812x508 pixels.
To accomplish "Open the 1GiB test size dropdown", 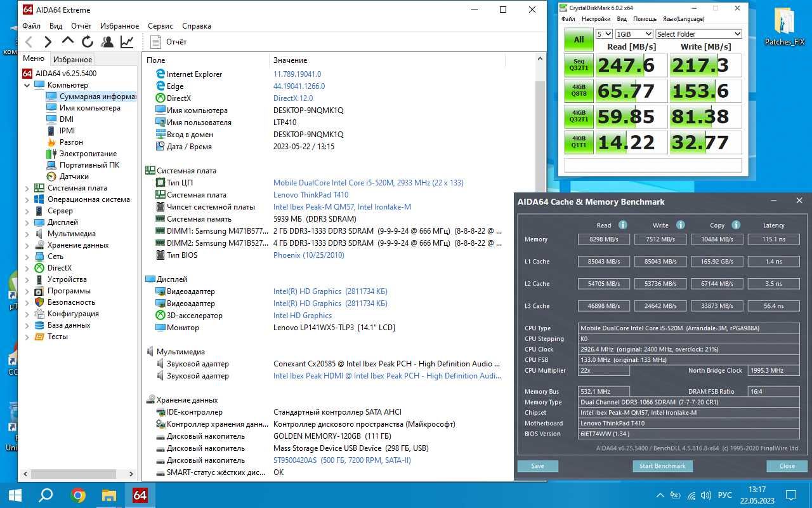I will coord(634,34).
